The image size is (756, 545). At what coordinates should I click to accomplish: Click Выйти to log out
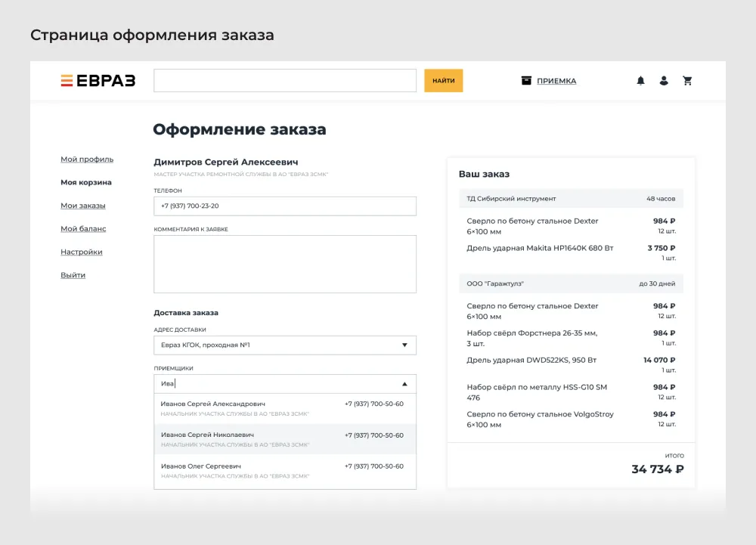(x=72, y=274)
